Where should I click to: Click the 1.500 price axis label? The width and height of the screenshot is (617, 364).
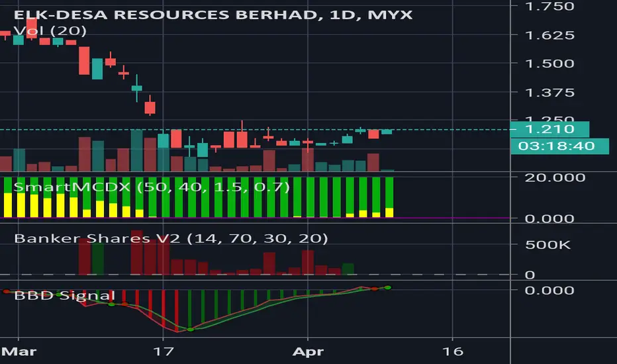(x=549, y=64)
